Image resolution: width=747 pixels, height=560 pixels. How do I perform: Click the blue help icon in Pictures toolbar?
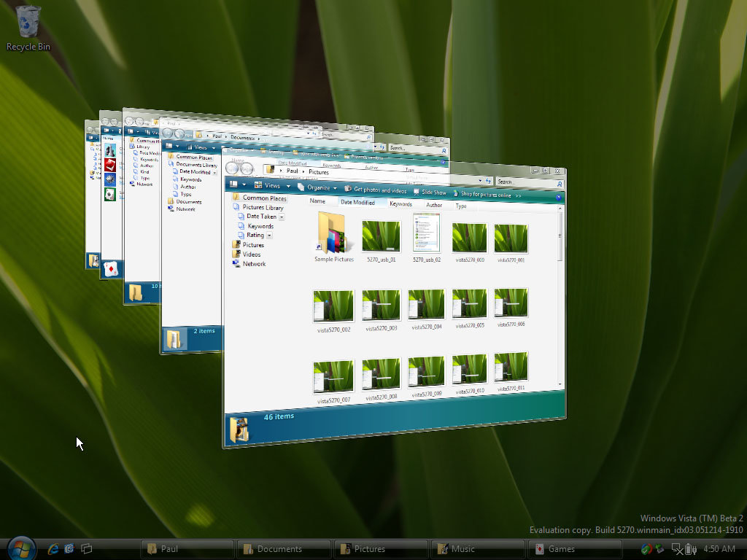point(558,197)
